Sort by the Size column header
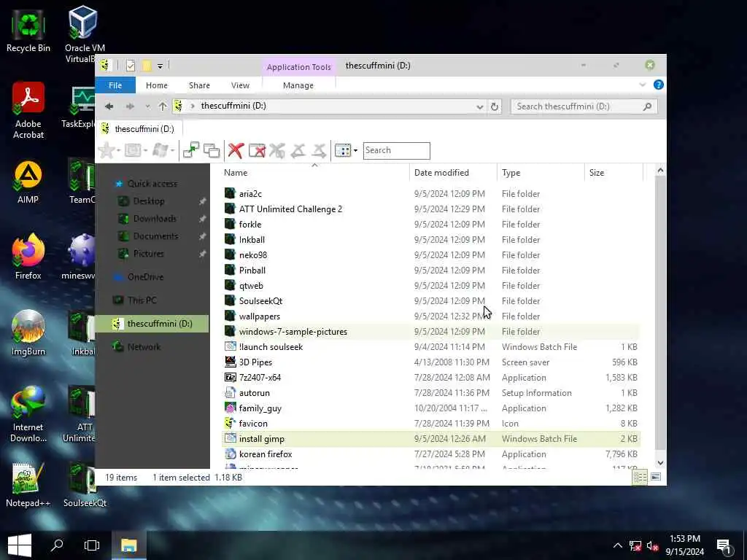747x560 pixels. point(613,172)
